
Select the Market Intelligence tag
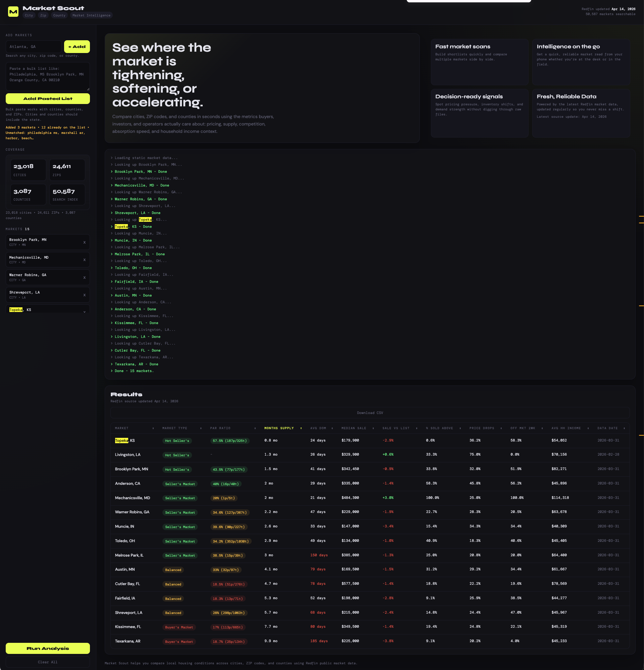pos(91,15)
